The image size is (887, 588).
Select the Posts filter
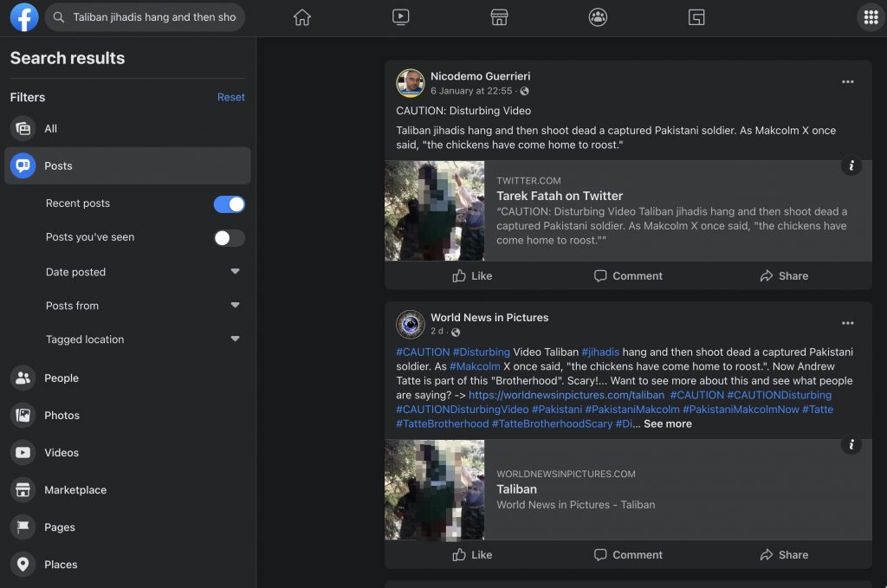[127, 165]
